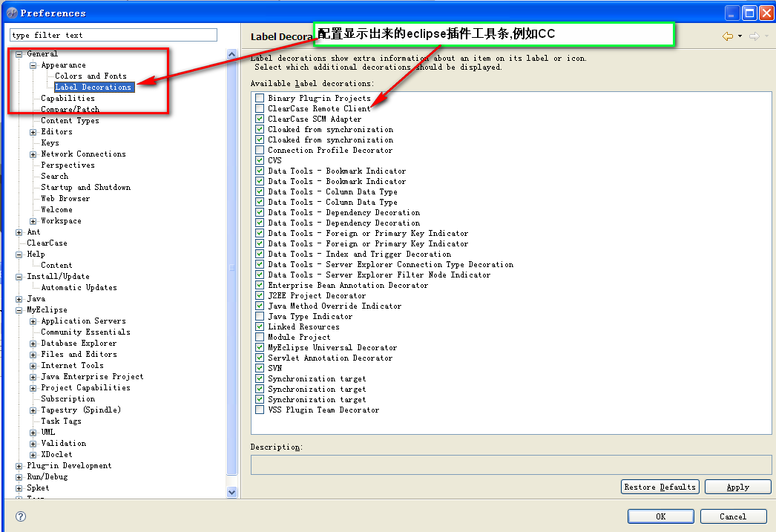Cancel the Preferences dialog
Screen dimensions: 776x532
click(733, 516)
